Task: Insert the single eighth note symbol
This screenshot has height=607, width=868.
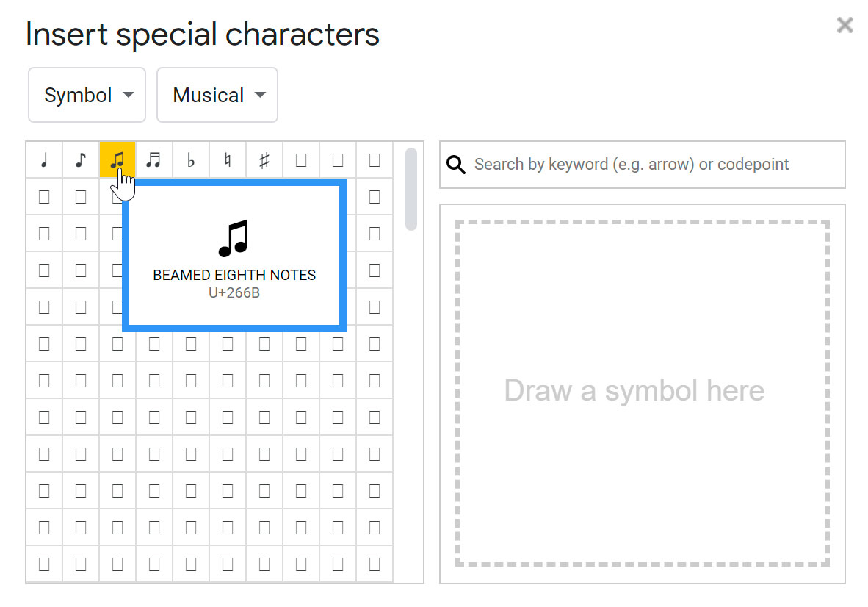Action: (80, 159)
